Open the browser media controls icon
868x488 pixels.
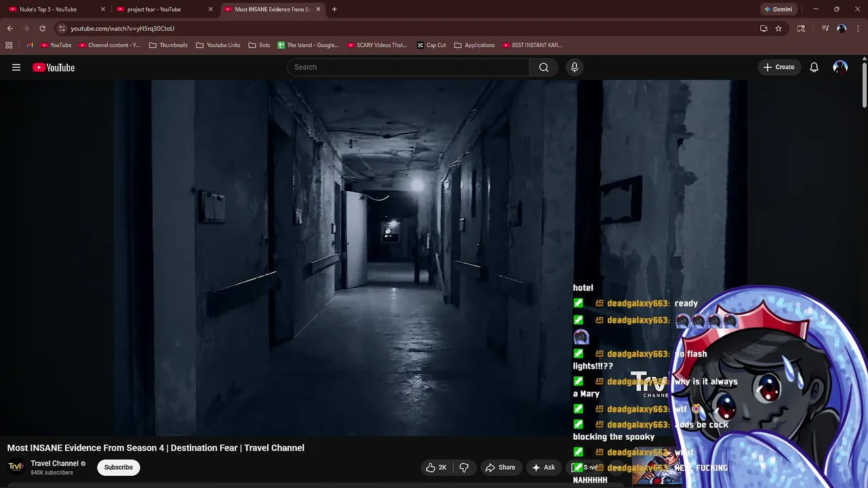pyautogui.click(x=825, y=28)
